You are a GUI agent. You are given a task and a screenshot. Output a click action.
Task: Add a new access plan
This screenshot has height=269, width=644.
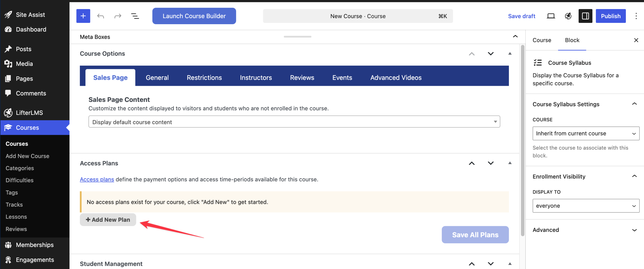[x=108, y=220]
